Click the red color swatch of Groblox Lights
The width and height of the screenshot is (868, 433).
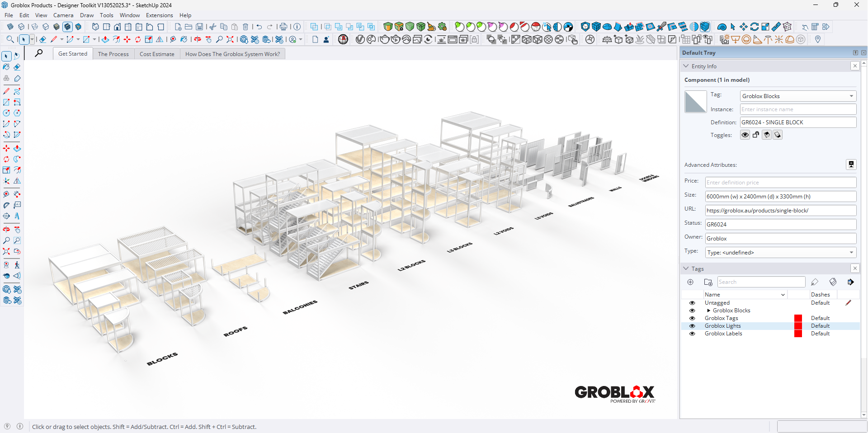tap(798, 326)
